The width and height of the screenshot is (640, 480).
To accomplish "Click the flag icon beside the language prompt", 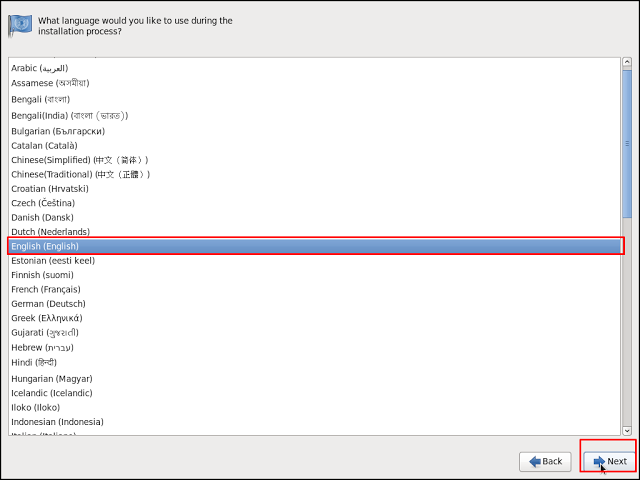I will (x=21, y=26).
